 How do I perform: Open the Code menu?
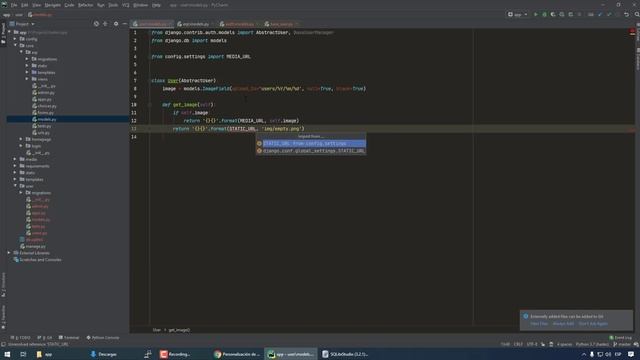(69, 5)
